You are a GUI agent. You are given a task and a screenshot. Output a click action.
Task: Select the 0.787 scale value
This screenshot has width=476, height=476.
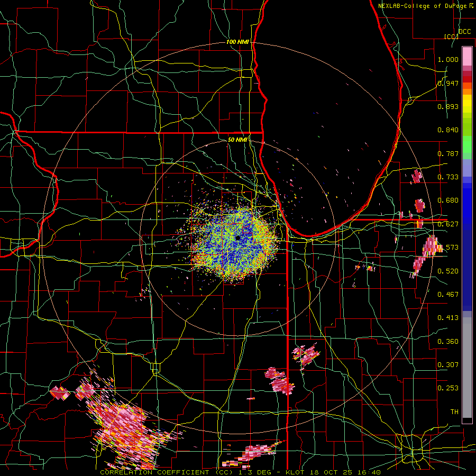coord(448,153)
